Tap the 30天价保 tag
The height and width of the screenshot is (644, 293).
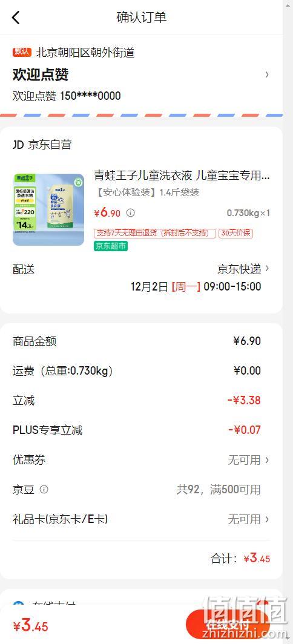[x=235, y=233]
